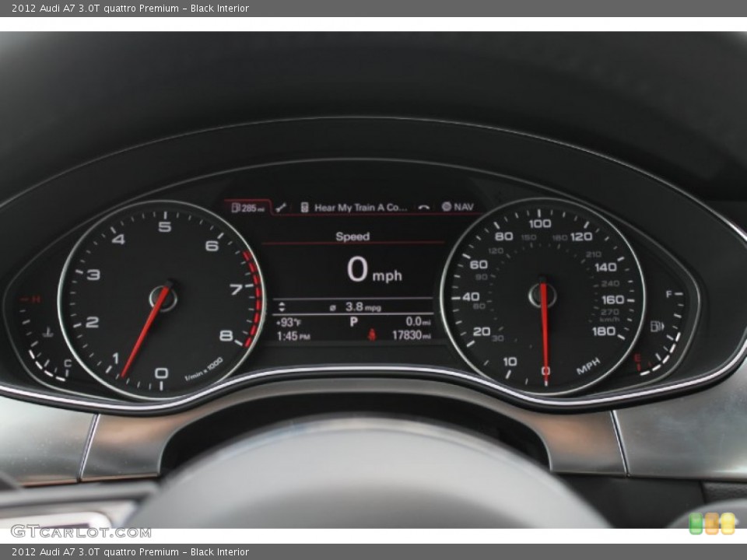This screenshot has height=560, width=747.
Task: Click the top '2012 Audi A7 3.0T quattro Premium' caption
Action: tap(95, 8)
